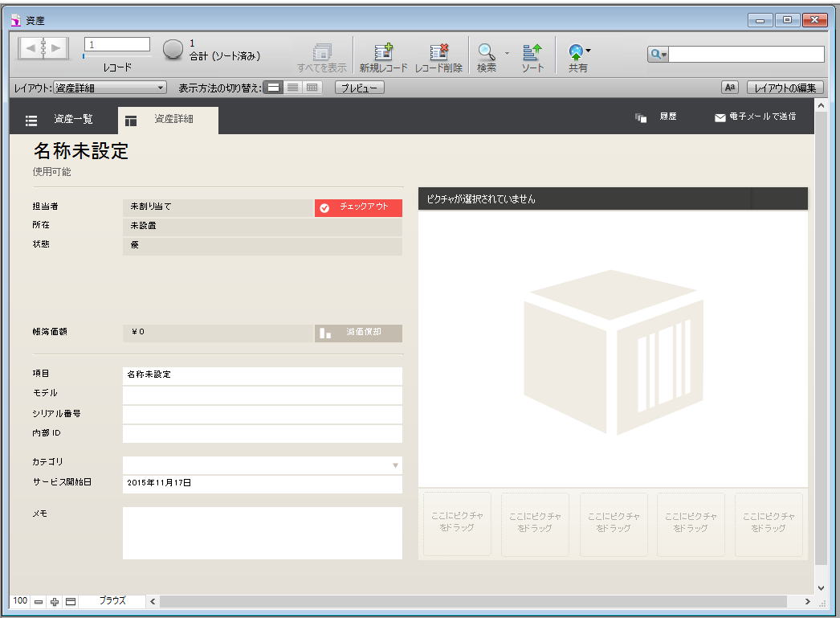Click the zoom out minus icon
The width and height of the screenshot is (840, 618).
pos(39,602)
